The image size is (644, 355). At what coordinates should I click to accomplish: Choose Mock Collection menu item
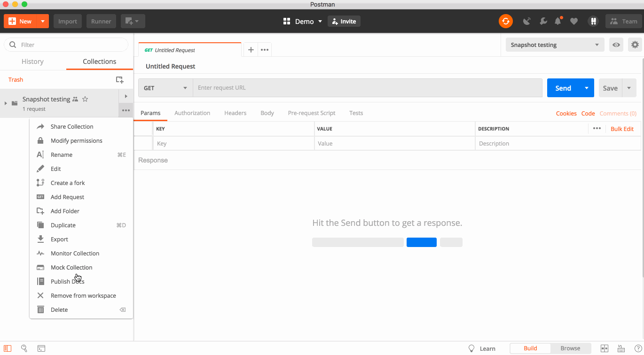(81, 267)
